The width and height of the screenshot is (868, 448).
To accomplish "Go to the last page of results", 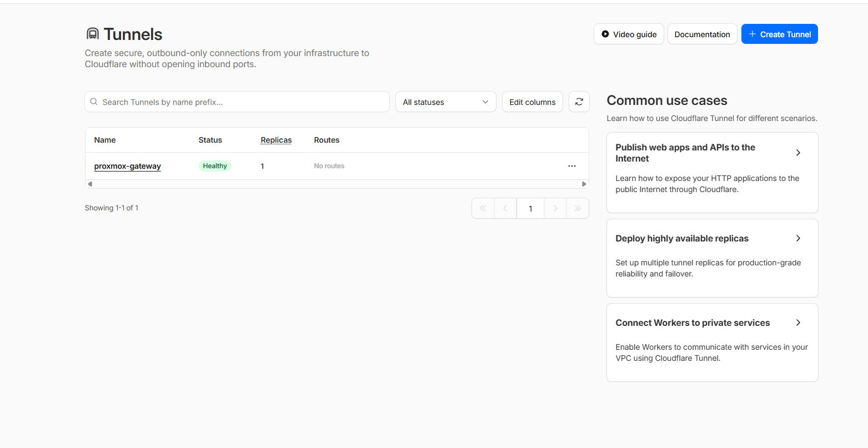I will [x=578, y=208].
